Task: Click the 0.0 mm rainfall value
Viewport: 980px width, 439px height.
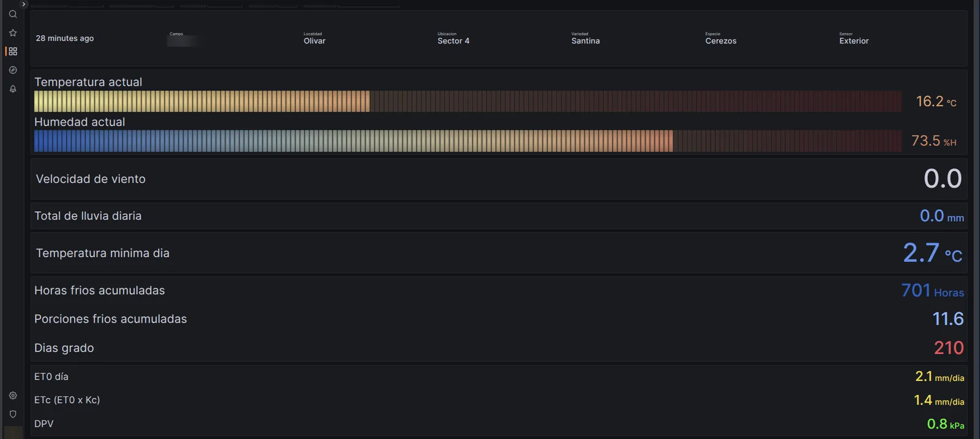Action: coord(941,216)
